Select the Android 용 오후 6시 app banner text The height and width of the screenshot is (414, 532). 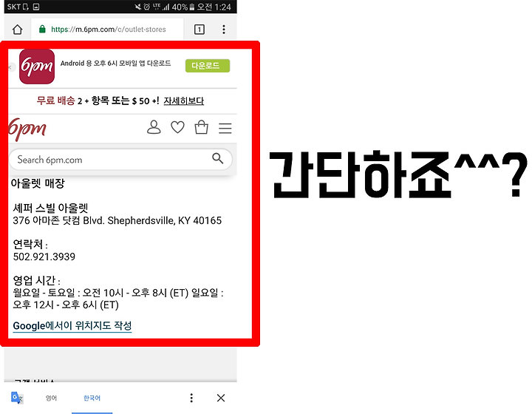115,64
